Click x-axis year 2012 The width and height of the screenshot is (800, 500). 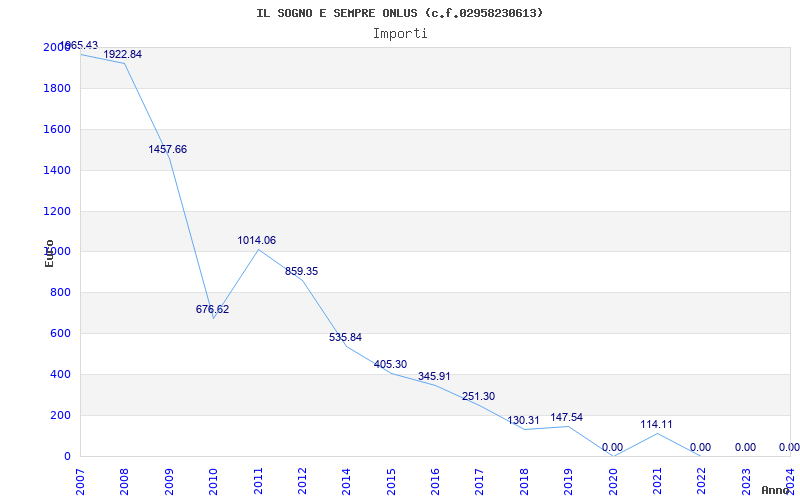[x=303, y=482]
